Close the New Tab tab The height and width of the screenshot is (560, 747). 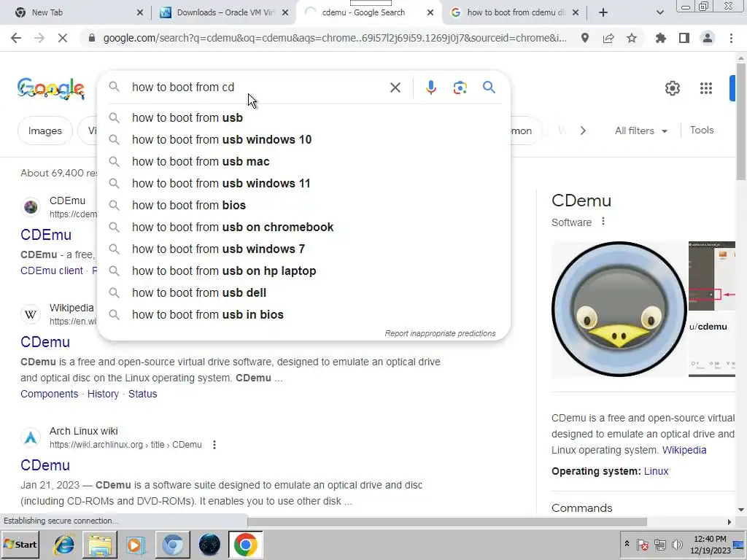point(139,13)
